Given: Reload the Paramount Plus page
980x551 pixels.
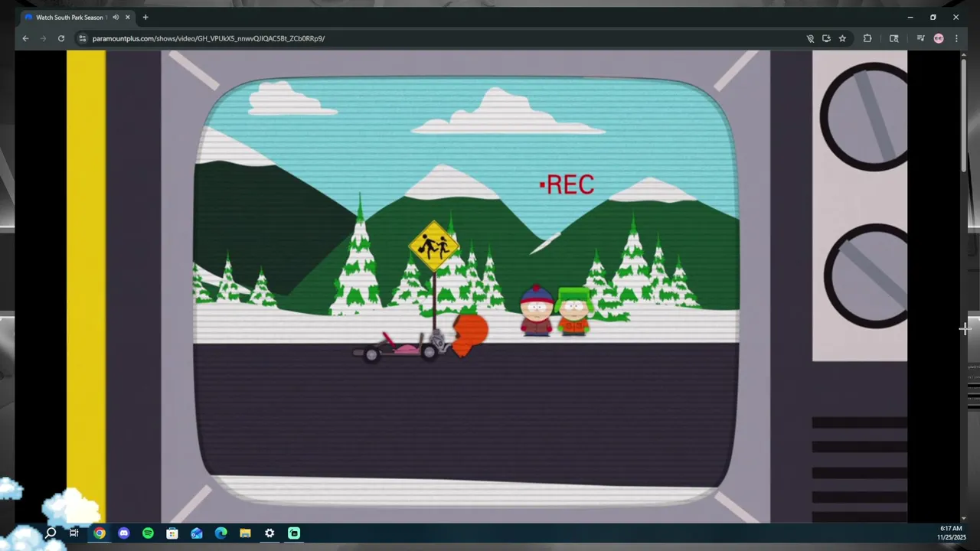Looking at the screenshot, I should point(61,38).
